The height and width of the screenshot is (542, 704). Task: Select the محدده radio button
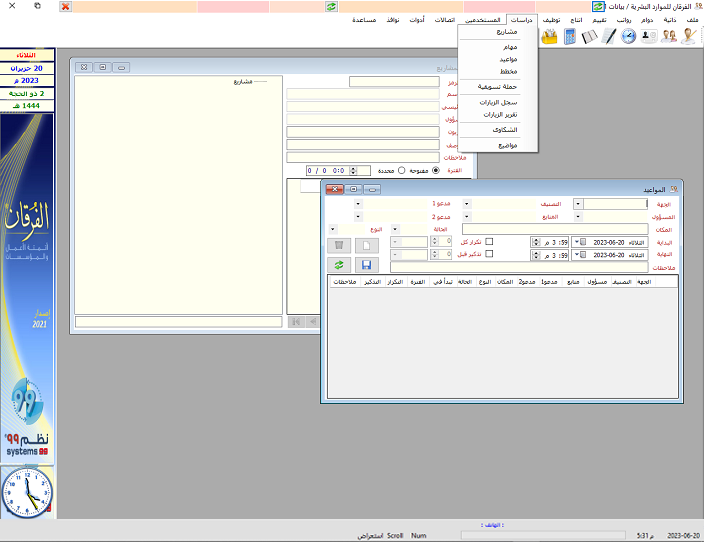[401, 170]
